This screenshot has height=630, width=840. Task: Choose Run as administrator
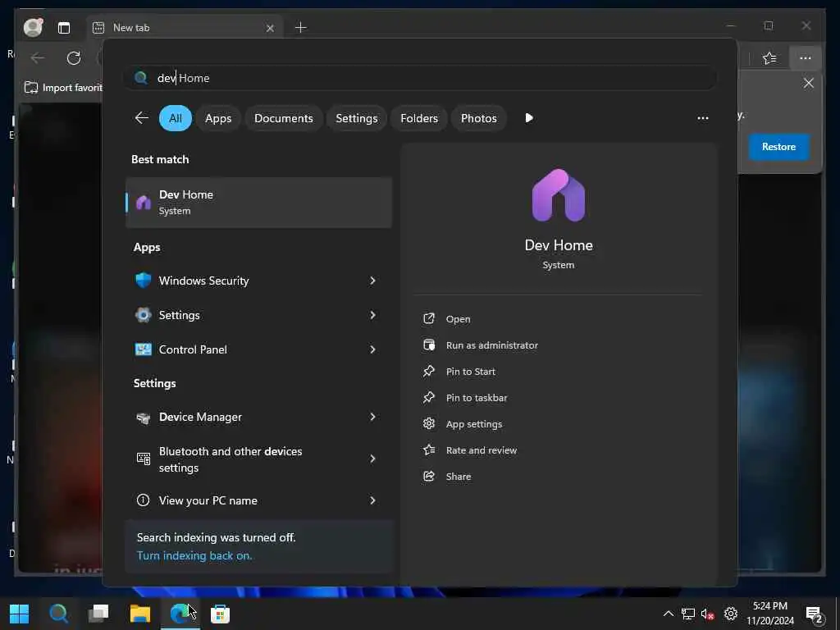pos(492,345)
